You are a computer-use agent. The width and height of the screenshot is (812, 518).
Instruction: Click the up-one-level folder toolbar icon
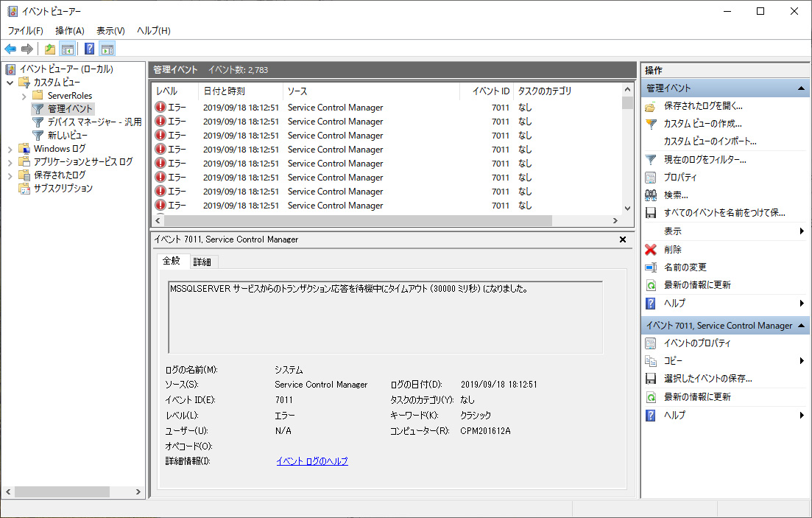click(50, 49)
